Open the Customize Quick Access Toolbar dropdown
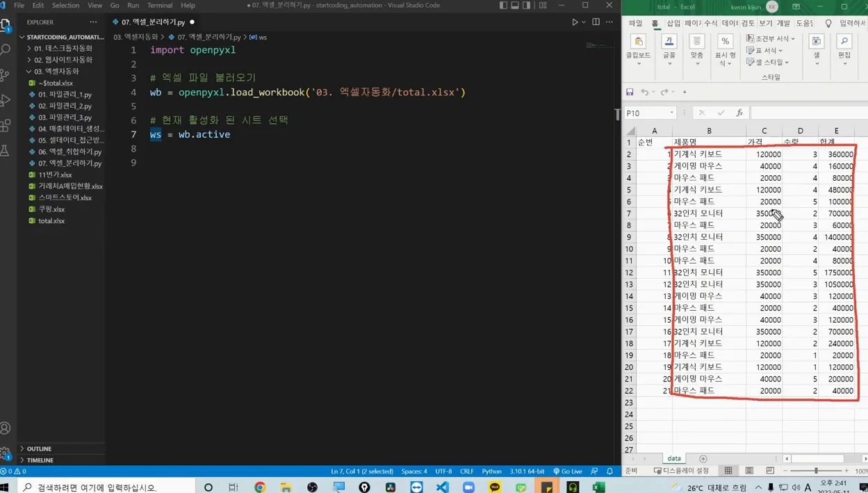The height and width of the screenshot is (493, 868). (685, 92)
